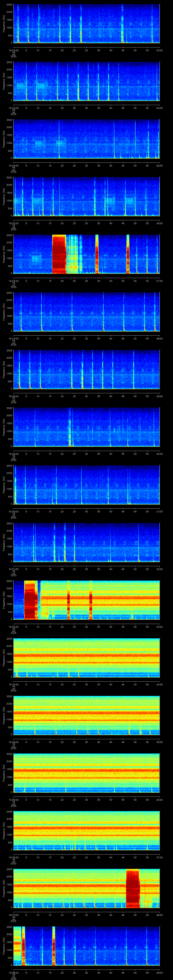Click the 19:29:00 start time label
This screenshot has width=173, height=980.
coord(13,454)
